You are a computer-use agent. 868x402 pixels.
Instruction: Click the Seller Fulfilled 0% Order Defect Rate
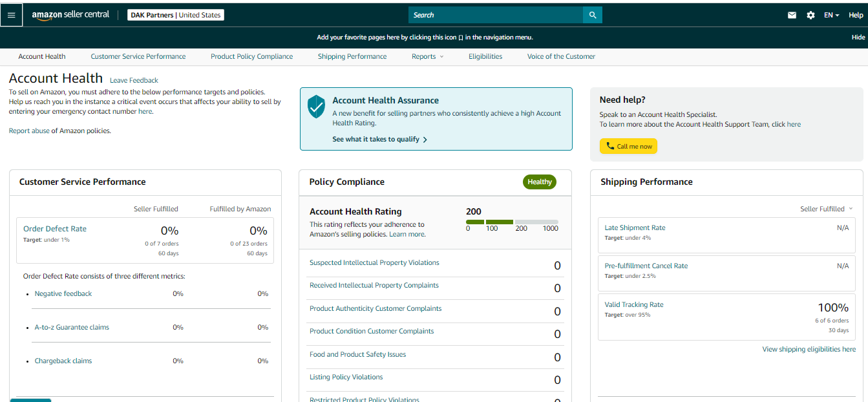click(x=169, y=231)
